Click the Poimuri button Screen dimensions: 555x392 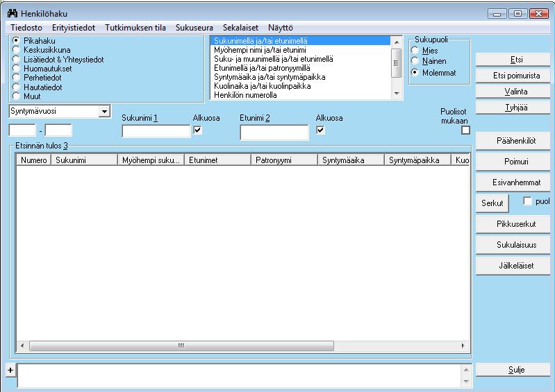click(x=513, y=162)
